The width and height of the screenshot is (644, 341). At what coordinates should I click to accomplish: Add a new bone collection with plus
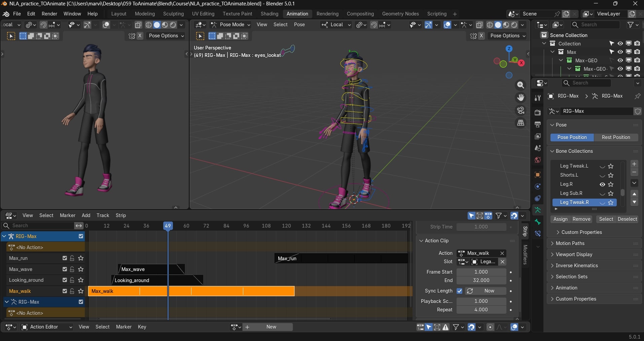[x=634, y=164]
